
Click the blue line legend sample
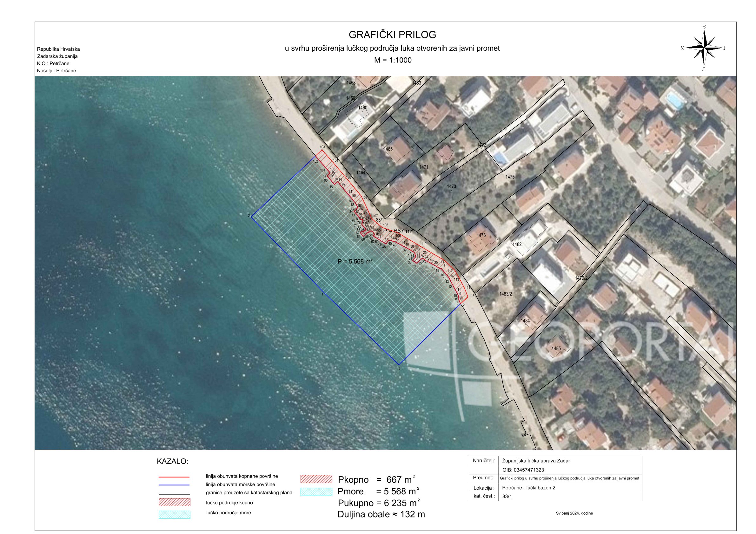pyautogui.click(x=174, y=485)
